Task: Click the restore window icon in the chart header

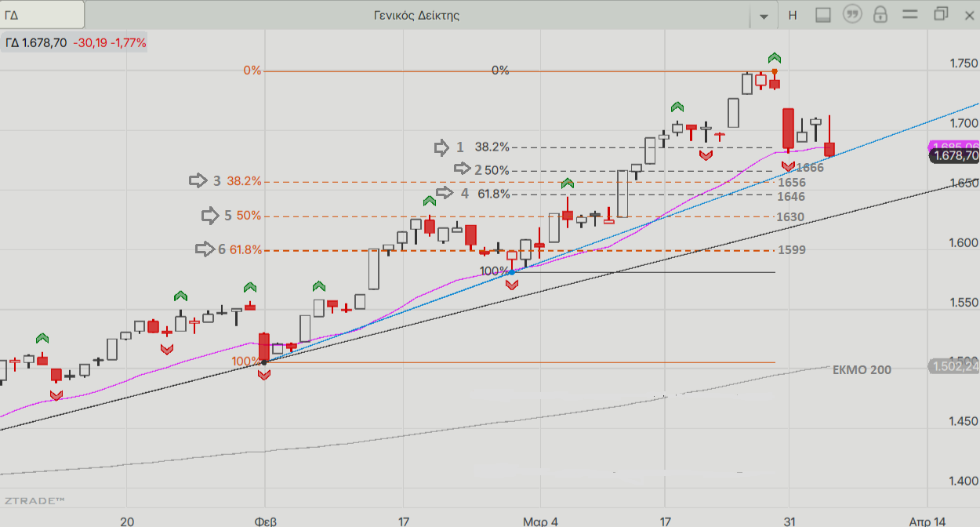Action: [x=941, y=14]
